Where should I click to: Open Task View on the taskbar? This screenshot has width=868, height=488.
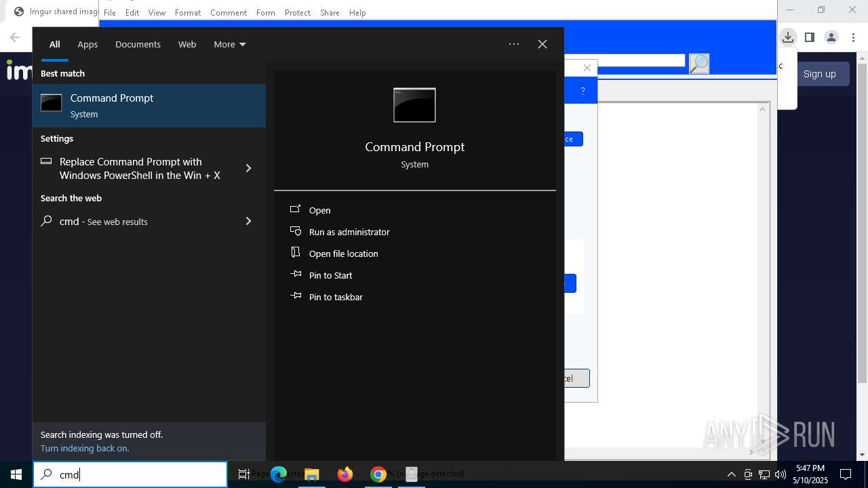[244, 474]
